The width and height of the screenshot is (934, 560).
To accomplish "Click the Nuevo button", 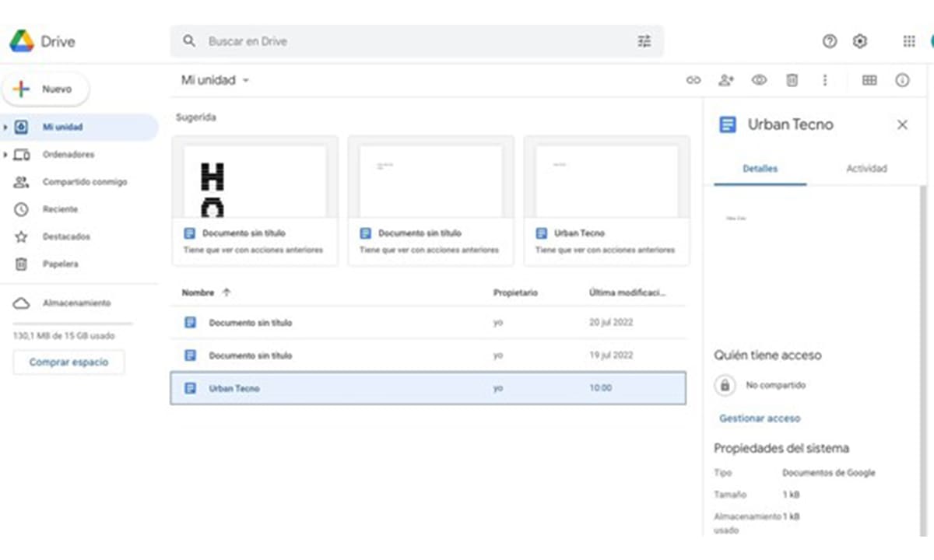I will click(x=47, y=89).
